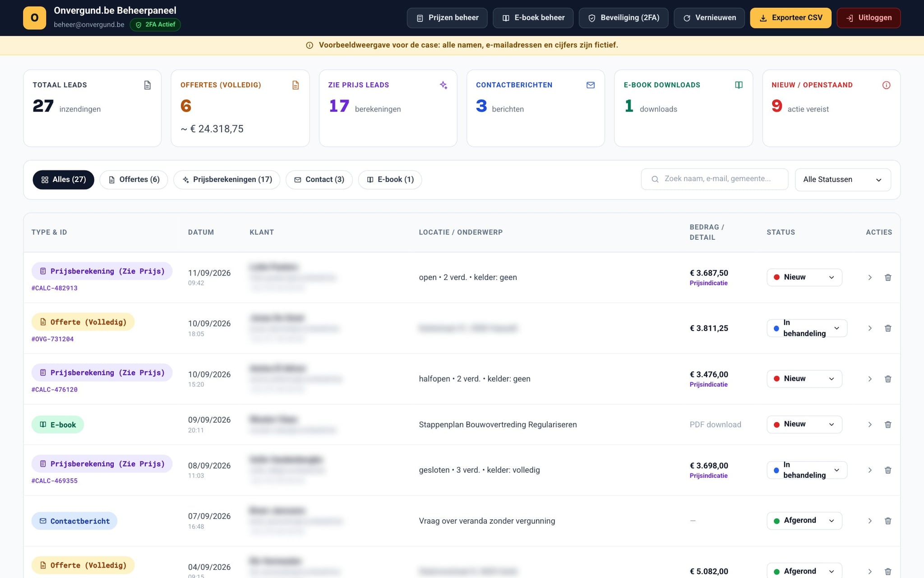Delete the #CALC-476120 row via trash icon
This screenshot has height=578, width=924.
coord(888,379)
